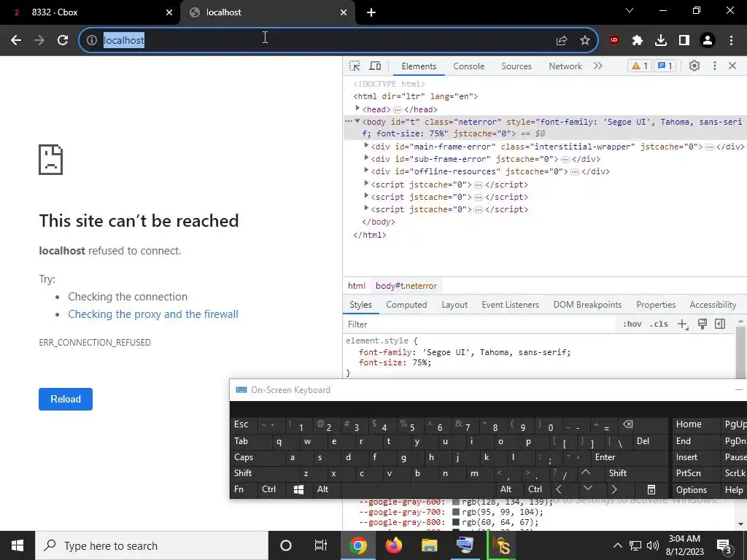Toggle the browser side panel icon

684,40
